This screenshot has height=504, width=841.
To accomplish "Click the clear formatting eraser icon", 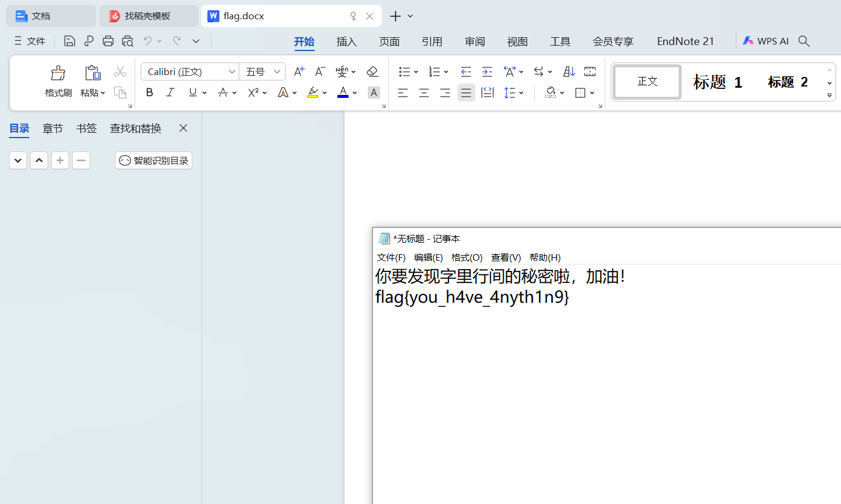I will [372, 72].
